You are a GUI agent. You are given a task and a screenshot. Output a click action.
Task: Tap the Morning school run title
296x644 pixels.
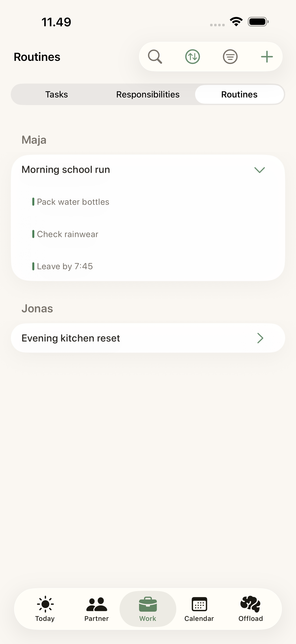(x=66, y=170)
